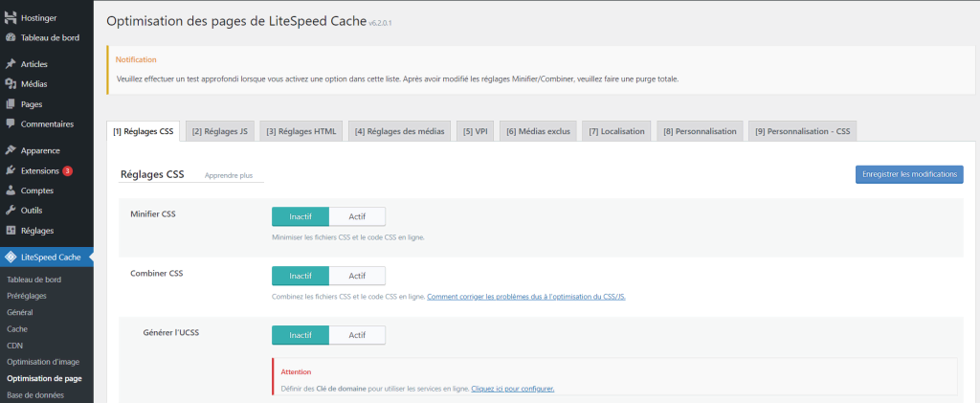980x403 pixels.
Task: Switch to the Réglages JS tab
Action: click(x=221, y=131)
